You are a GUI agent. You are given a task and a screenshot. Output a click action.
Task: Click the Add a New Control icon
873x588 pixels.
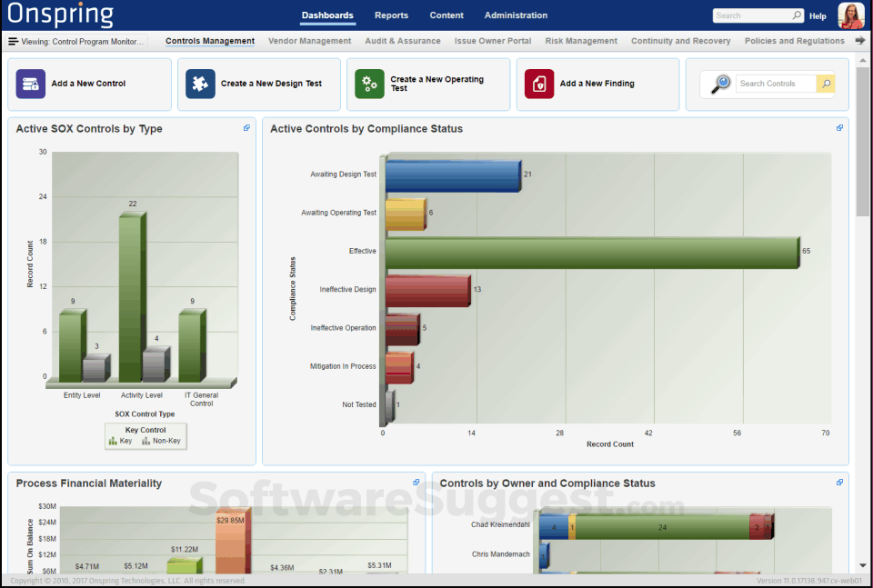[31, 84]
